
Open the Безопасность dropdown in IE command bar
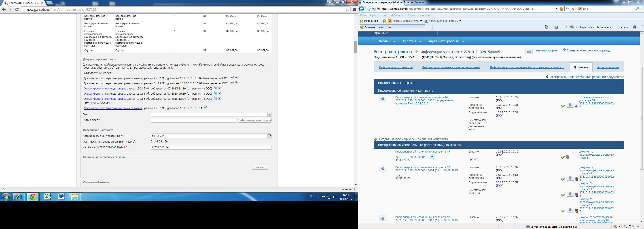pos(607,27)
